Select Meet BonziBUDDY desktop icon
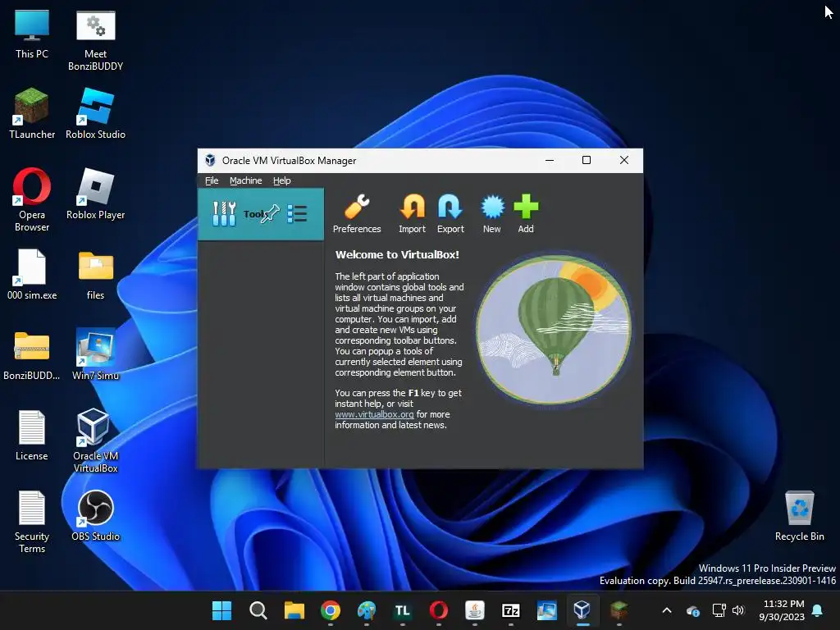This screenshot has height=630, width=840. (x=95, y=41)
